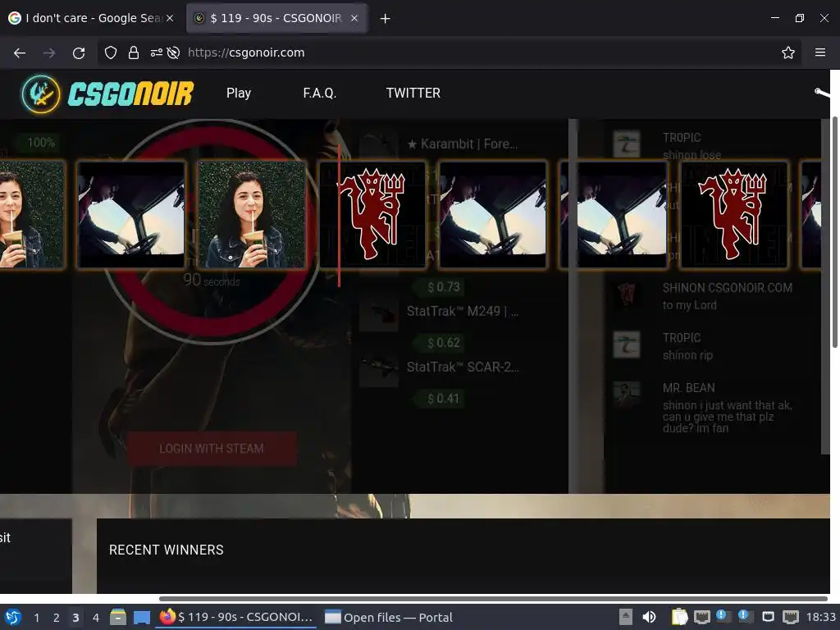The image size is (840, 630).
Task: Click the RECENT WINNERS heading
Action: pos(166,550)
